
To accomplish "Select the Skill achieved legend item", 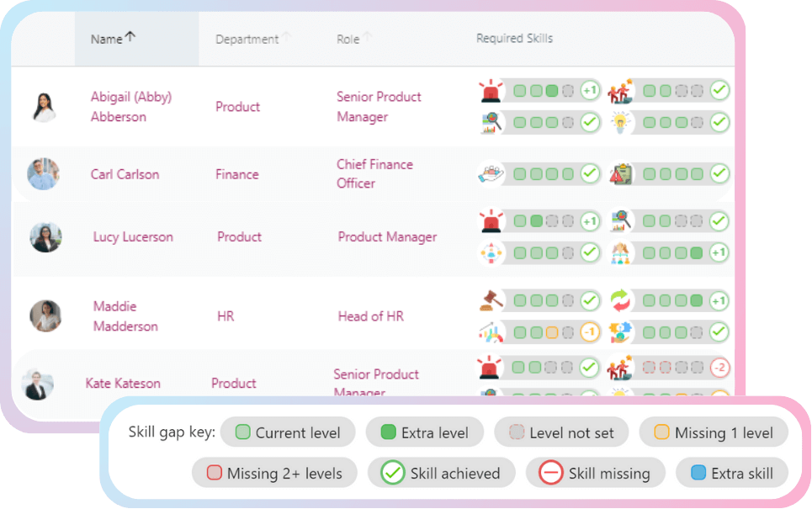I will click(442, 473).
